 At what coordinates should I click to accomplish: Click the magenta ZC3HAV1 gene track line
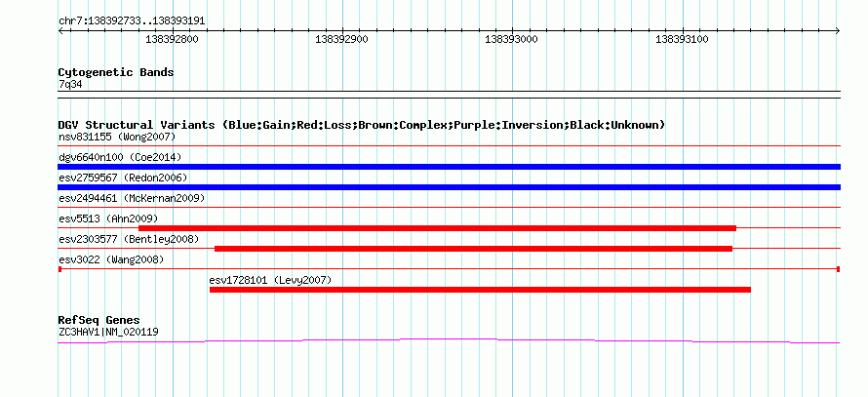click(449, 340)
